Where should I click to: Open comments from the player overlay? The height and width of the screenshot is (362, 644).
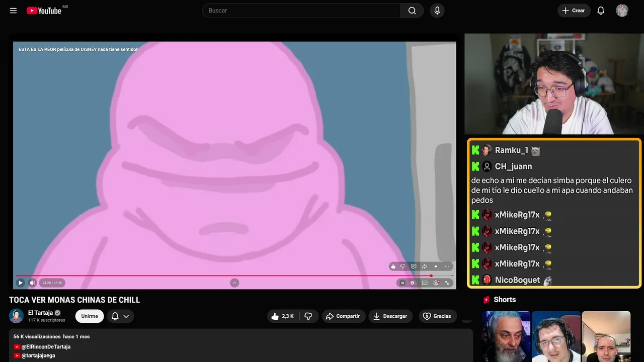coord(414,266)
